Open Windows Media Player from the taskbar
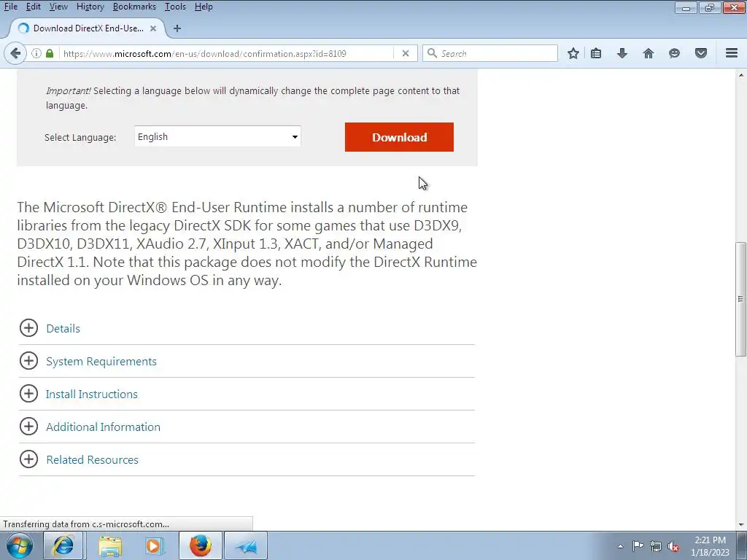 click(154, 545)
